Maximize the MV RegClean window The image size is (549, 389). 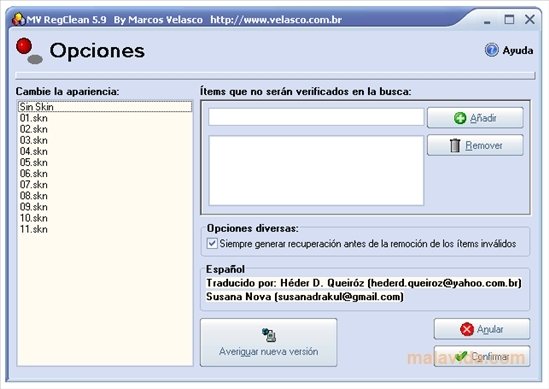509,20
